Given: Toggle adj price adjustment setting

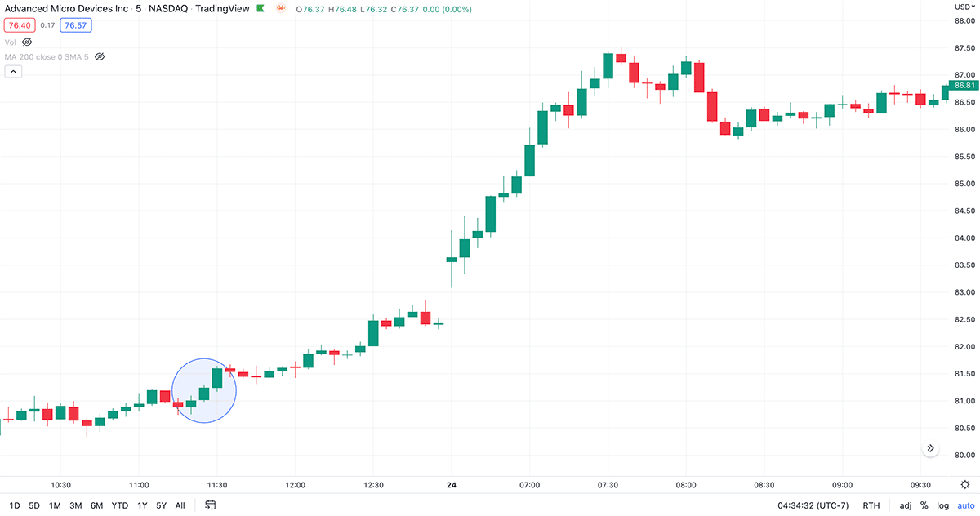Looking at the screenshot, I should pyautogui.click(x=906, y=505).
